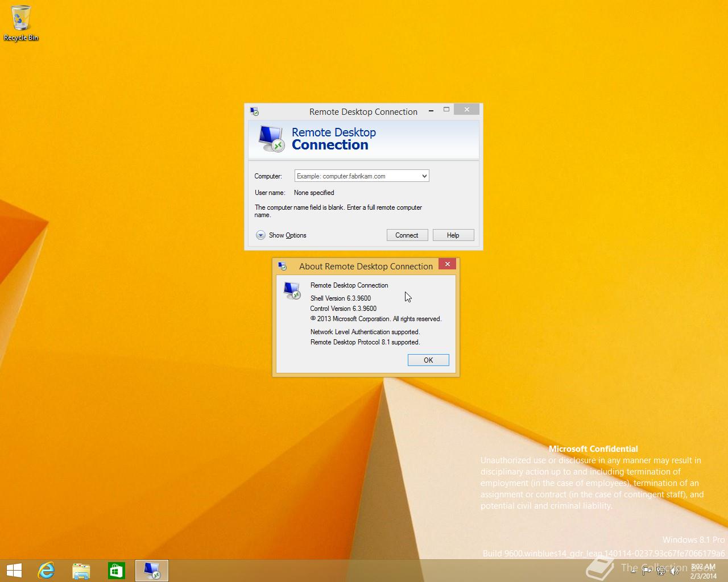Close the About Remote Desktop Connection dialog
Screen dimensions: 728x582
click(x=447, y=264)
